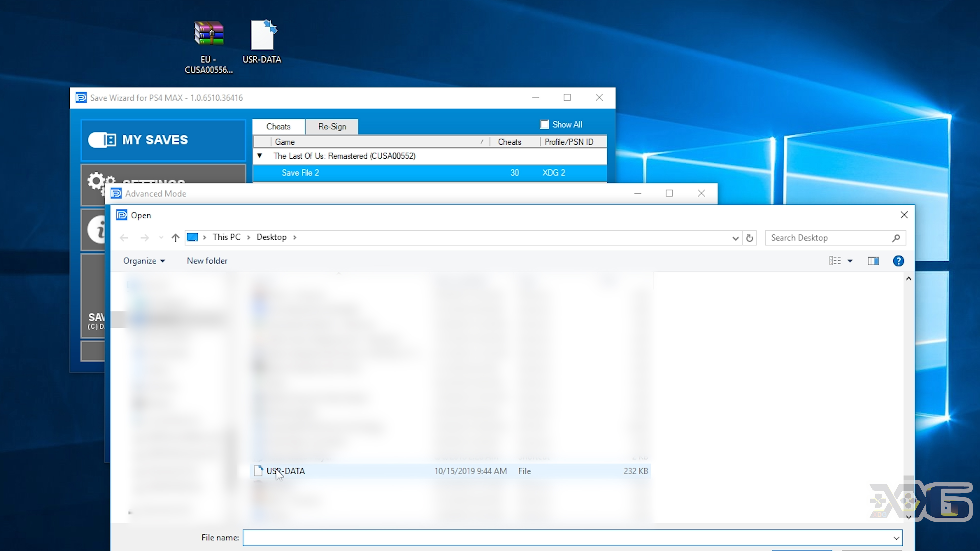Screen dimensions: 980x551
Task: Click Desktop in the breadcrumb path
Action: tap(272, 237)
